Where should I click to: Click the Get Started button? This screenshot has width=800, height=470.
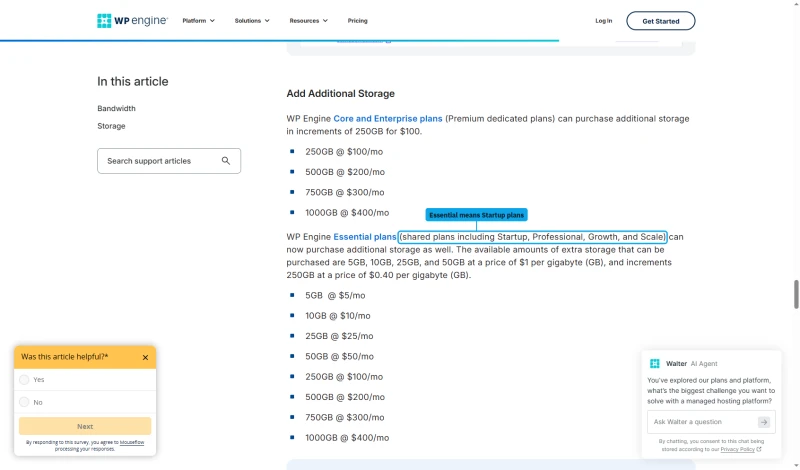pyautogui.click(x=661, y=21)
